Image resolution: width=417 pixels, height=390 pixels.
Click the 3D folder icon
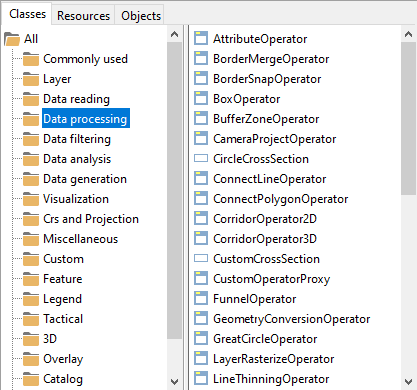pyautogui.click(x=31, y=339)
